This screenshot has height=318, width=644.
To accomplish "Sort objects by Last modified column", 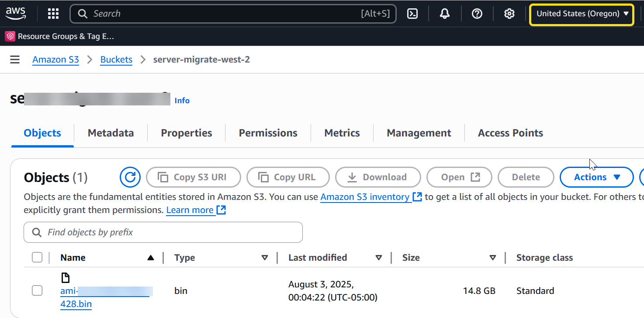I will pos(378,258).
